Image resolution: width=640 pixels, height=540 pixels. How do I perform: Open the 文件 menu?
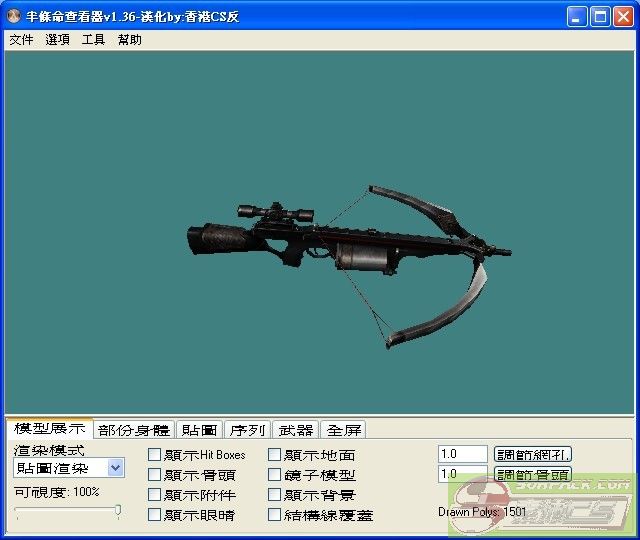coord(21,40)
